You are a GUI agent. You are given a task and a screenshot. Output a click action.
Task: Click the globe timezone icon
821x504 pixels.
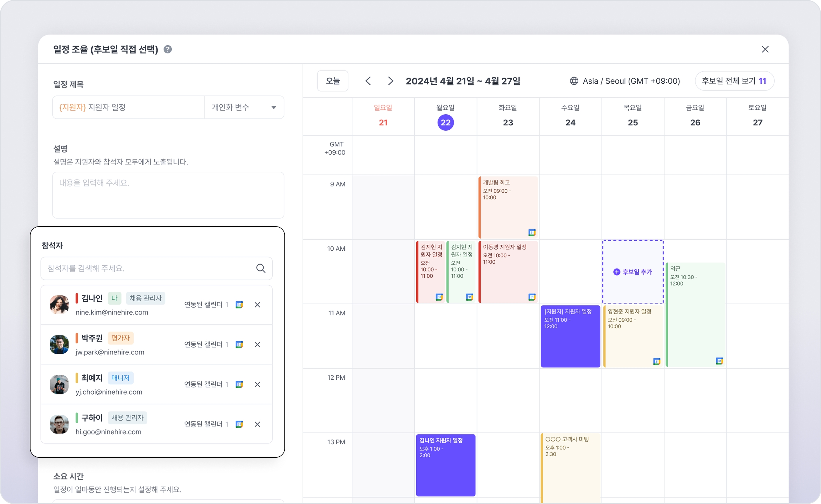tap(574, 81)
